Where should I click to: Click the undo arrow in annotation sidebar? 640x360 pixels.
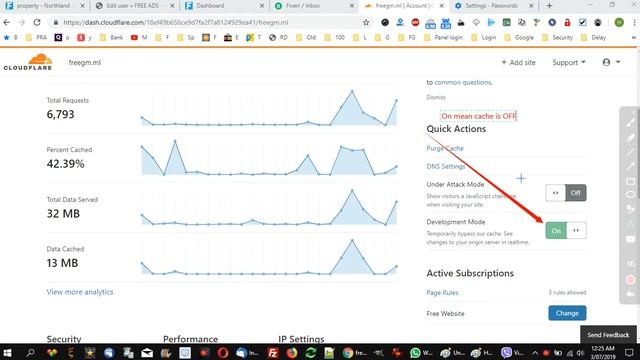pos(630,294)
